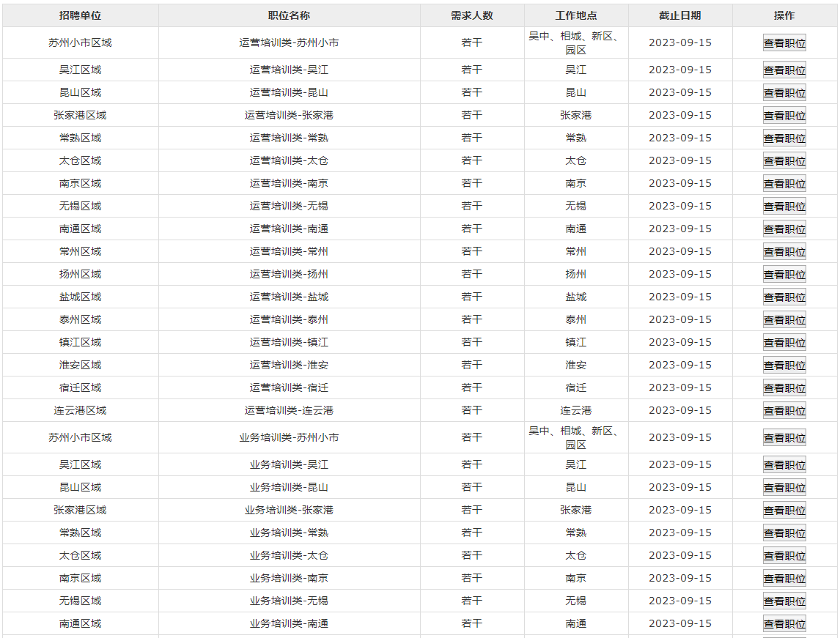View position for 运营培训类-昆山

click(x=784, y=93)
